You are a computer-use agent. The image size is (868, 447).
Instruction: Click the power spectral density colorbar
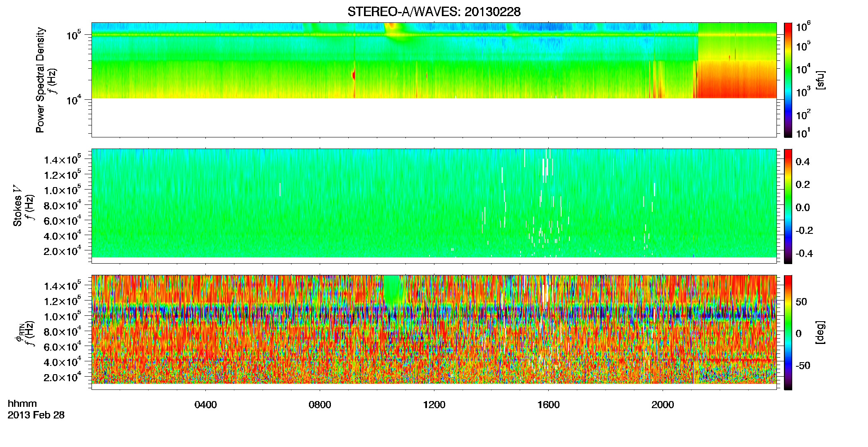click(788, 80)
